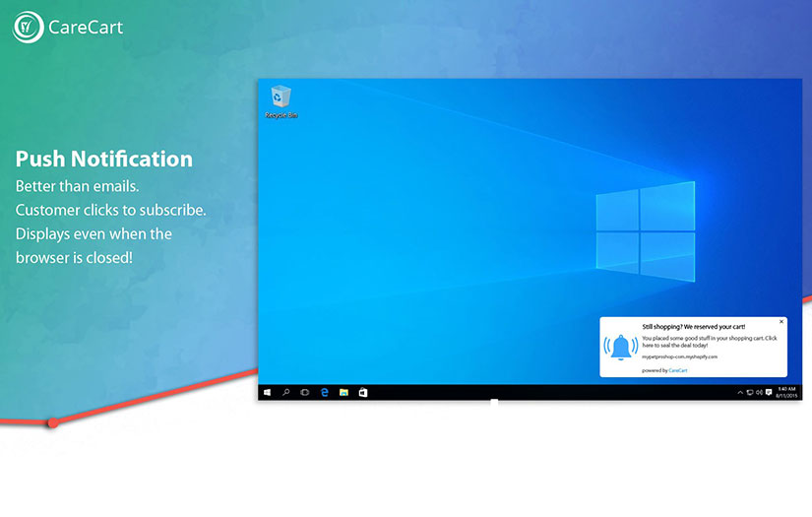Click the blue bell notification icon
This screenshot has height=517, width=812.
pos(620,347)
